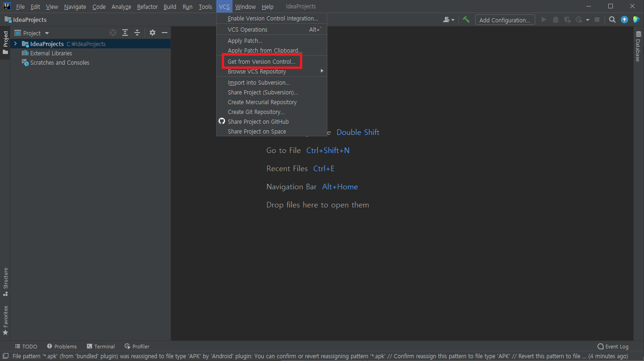
Task: Open Project panel gear options
Action: click(x=153, y=33)
